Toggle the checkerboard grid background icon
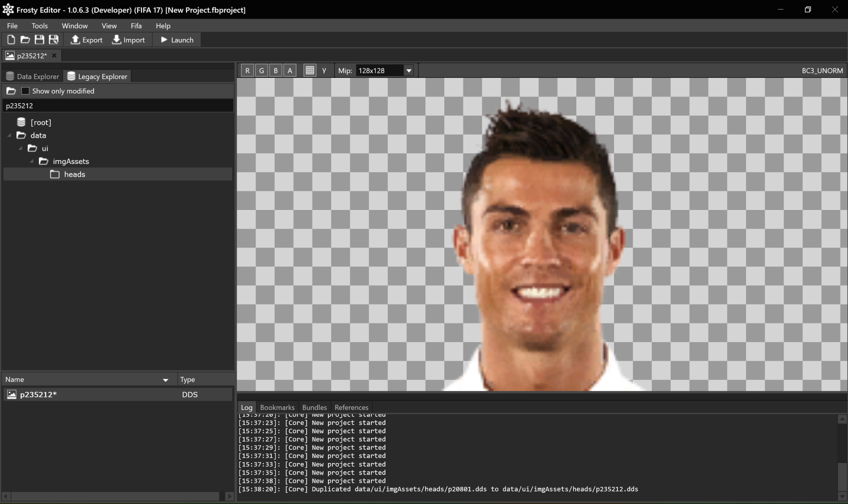The height and width of the screenshot is (504, 848). (309, 70)
